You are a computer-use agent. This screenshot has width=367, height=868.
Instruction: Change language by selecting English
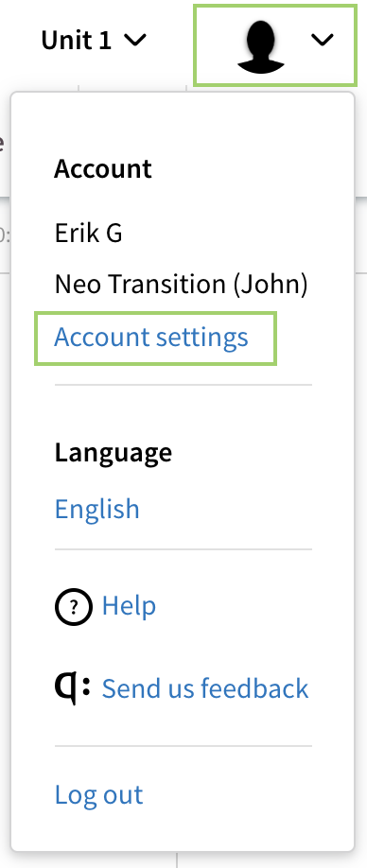click(96, 509)
